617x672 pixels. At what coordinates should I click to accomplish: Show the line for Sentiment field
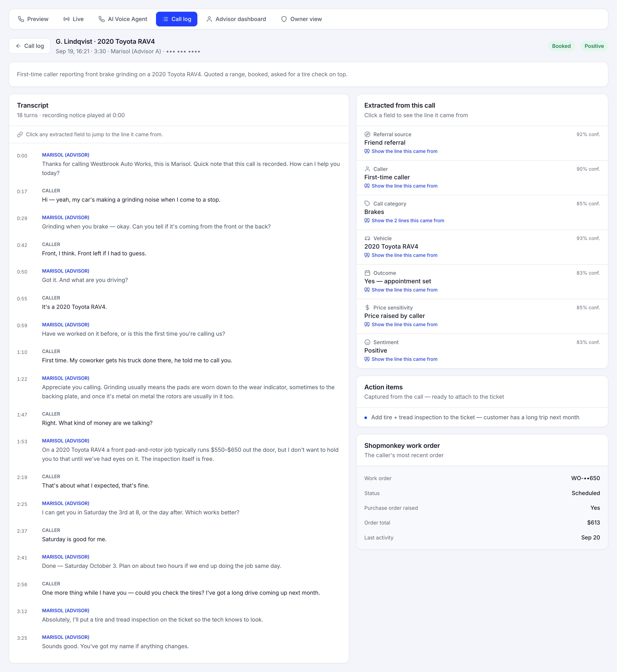click(401, 359)
